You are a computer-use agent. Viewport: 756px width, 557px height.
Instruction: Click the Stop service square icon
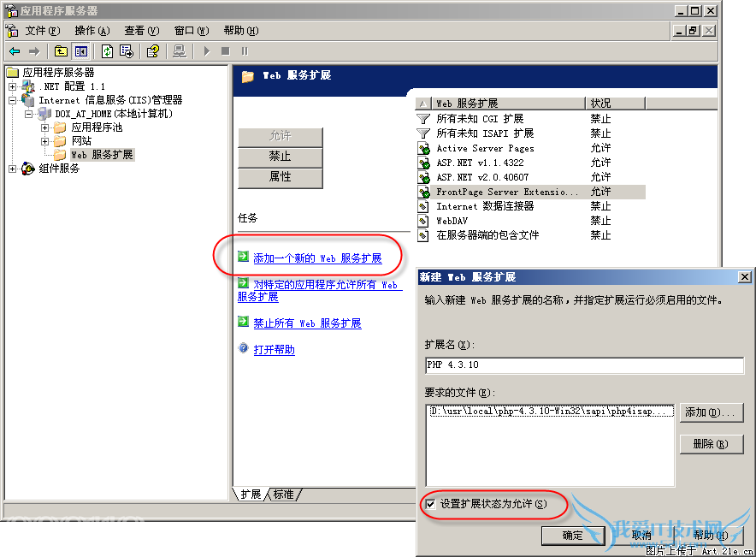(x=225, y=51)
